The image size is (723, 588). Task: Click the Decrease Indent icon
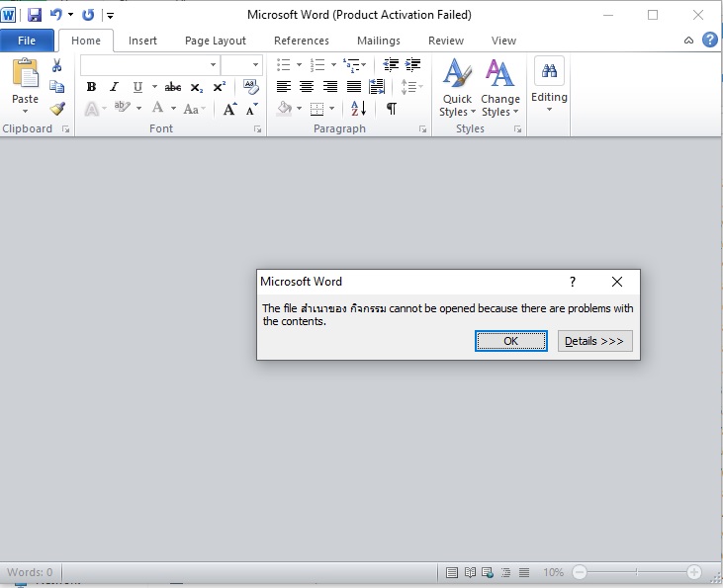[391, 64]
